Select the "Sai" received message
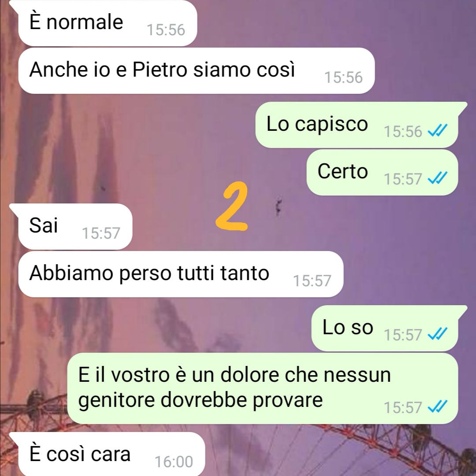Screen dimensions: 476x476 click(x=75, y=226)
